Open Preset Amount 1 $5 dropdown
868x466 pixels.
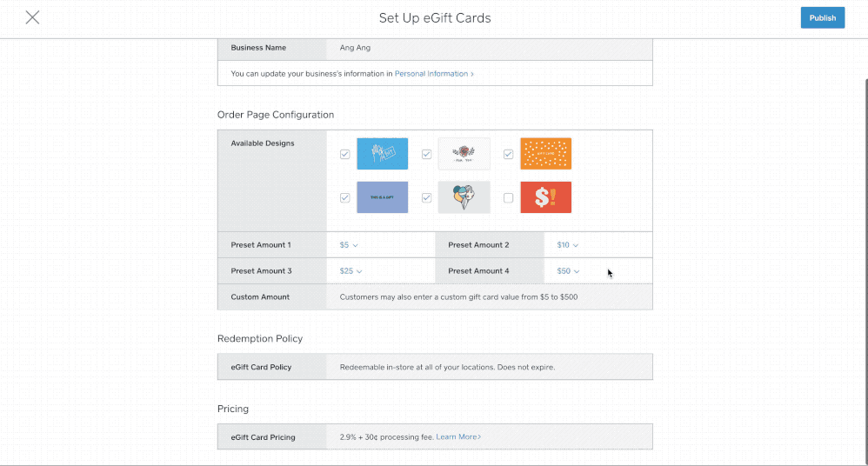pos(349,245)
